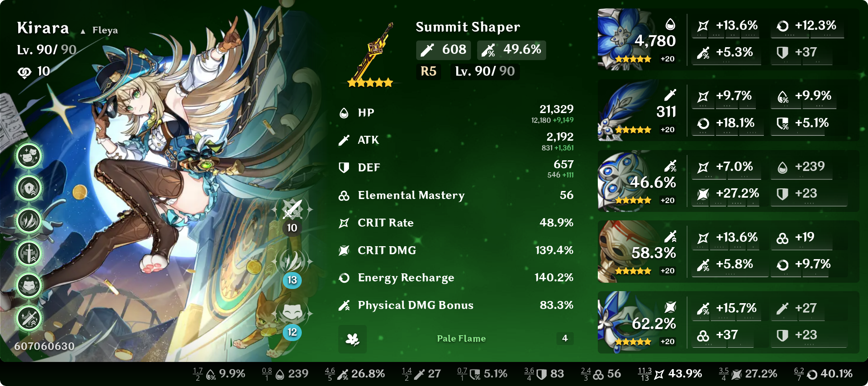Click the friendship level 10 icon
Screen dimensions: 868x386
[x=24, y=72]
